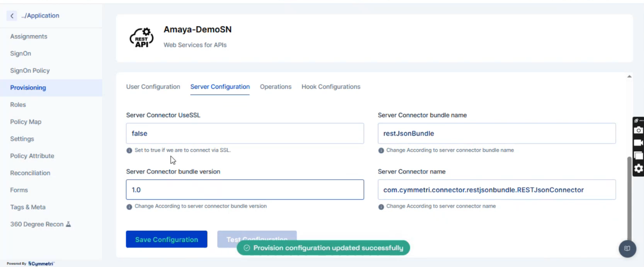Click the Amaya-DemoSN application title
The width and height of the screenshot is (644, 267).
click(198, 30)
